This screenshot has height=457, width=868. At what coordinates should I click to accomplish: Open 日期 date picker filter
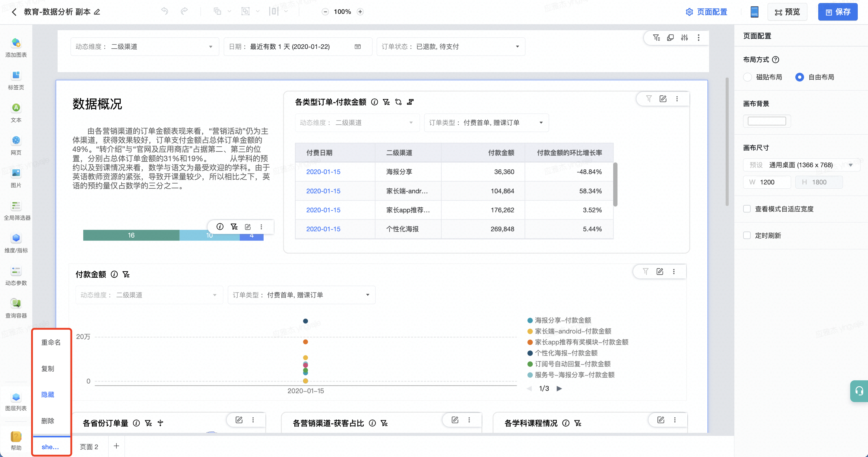pyautogui.click(x=298, y=46)
